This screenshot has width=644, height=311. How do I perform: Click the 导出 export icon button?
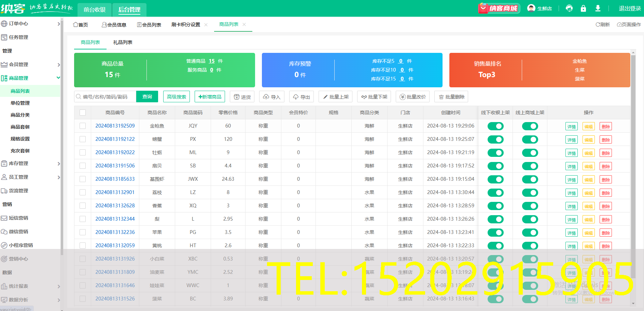coord(302,97)
